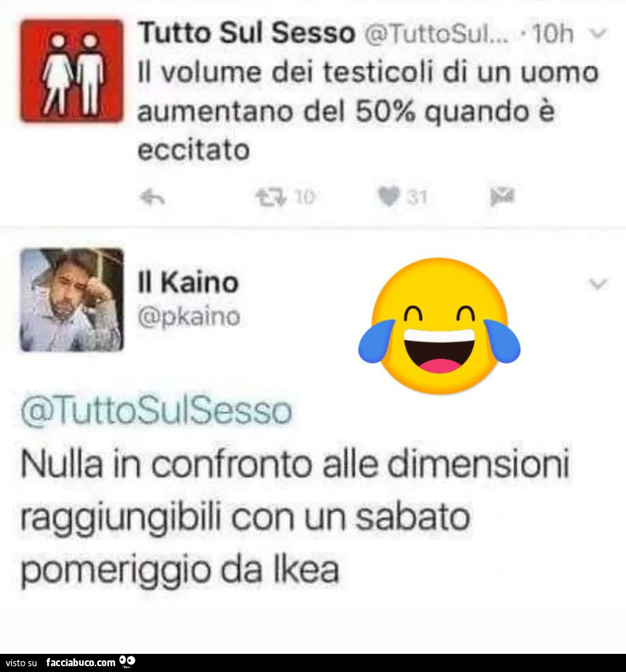Click the likes count 31
Viewport: 626px width, 672px height.
417,197
